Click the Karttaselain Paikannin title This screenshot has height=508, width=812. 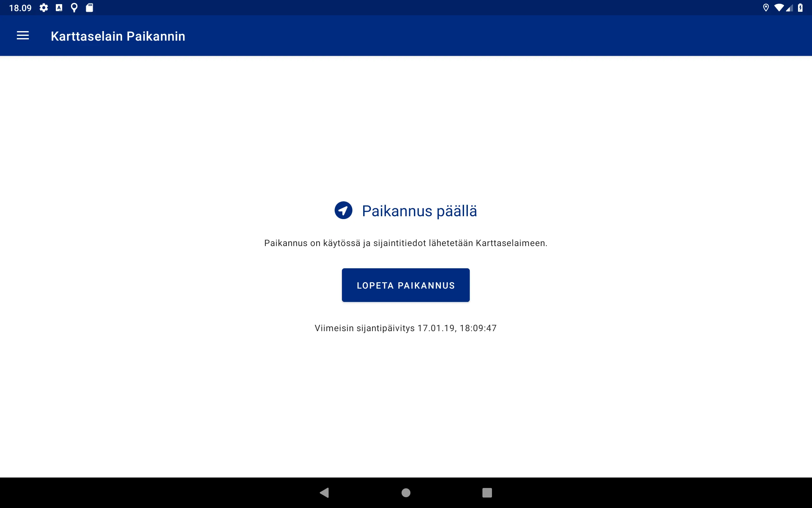(118, 36)
